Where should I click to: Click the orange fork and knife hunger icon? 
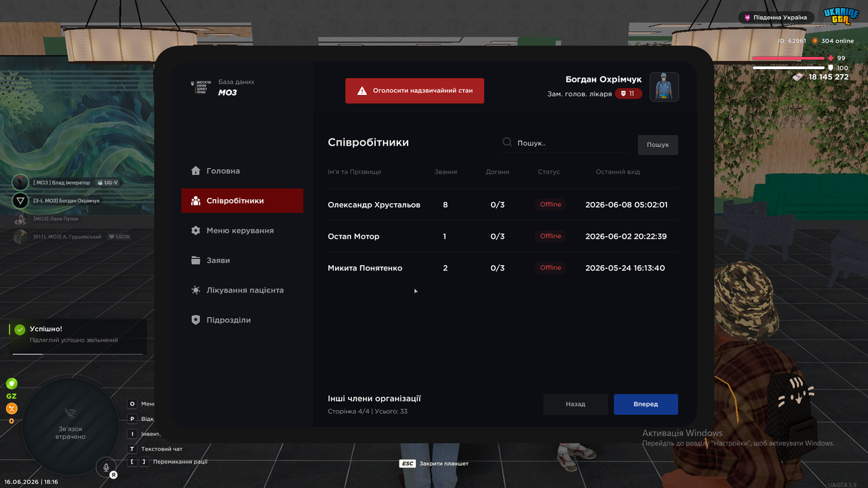12,409
